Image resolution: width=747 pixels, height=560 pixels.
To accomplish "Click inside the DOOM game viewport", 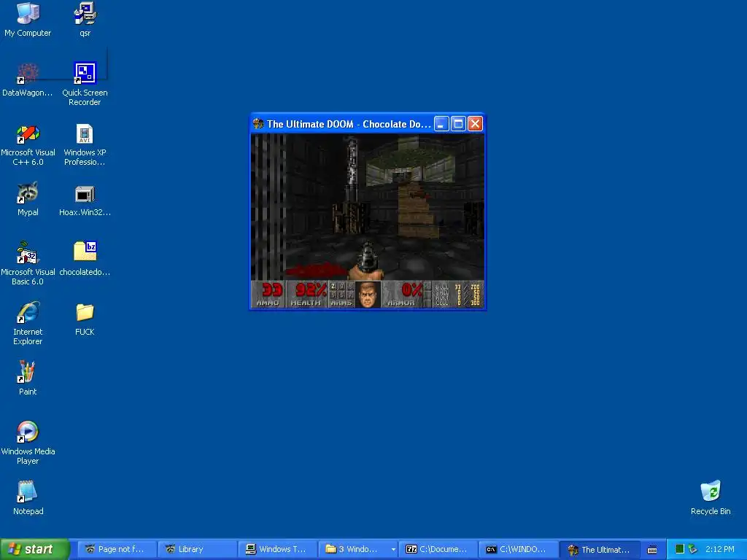I will 368,207.
